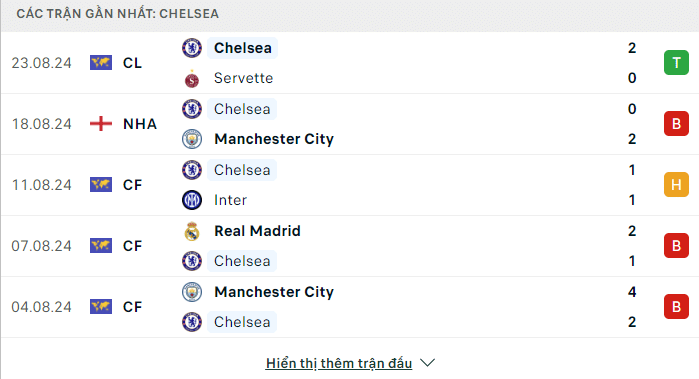Select the Inter team name
The image size is (699, 379).
pyautogui.click(x=230, y=200)
